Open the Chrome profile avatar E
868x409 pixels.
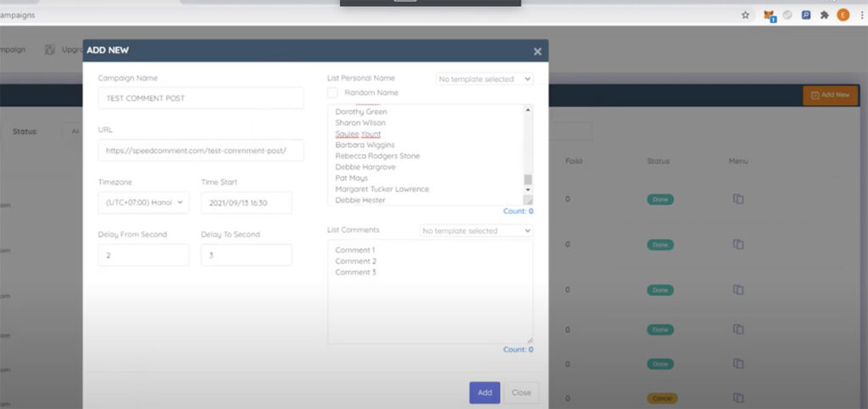click(843, 15)
